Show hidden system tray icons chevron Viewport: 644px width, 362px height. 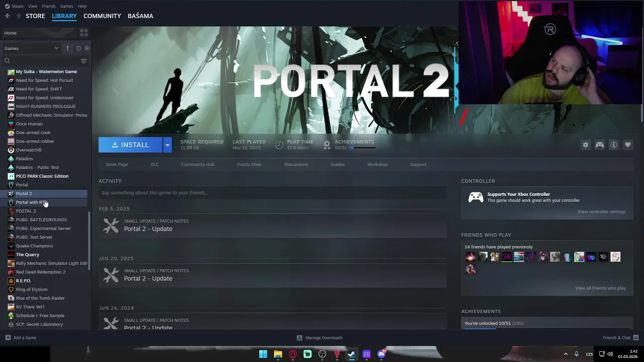tap(566, 354)
